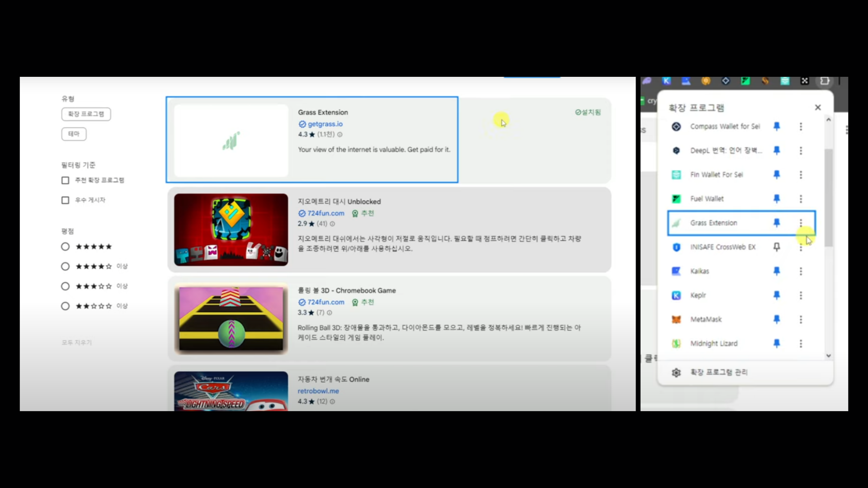Screen dimensions: 868x488
Task: Click rating info icon for 롤링 볼 3D
Action: 329,313
